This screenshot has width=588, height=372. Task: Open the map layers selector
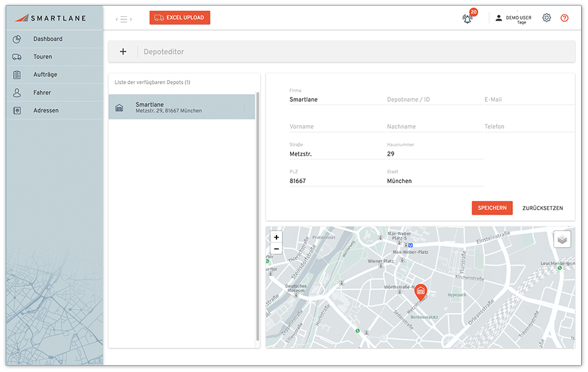click(562, 239)
